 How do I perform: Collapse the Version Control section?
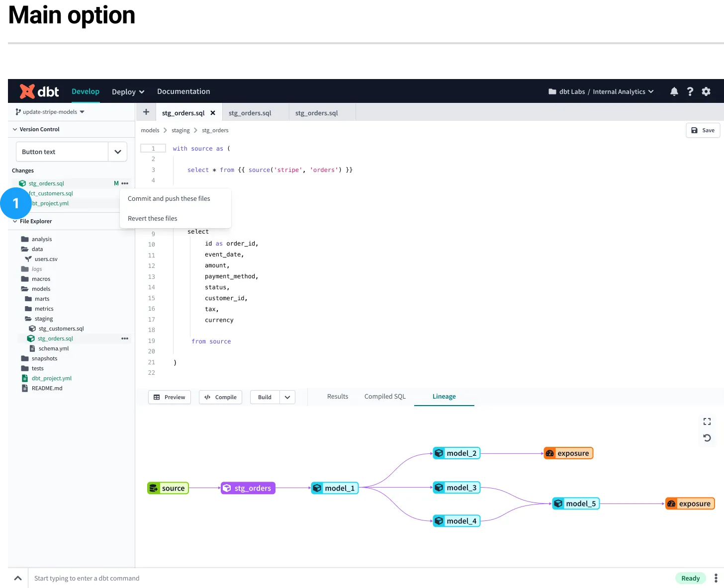15,129
